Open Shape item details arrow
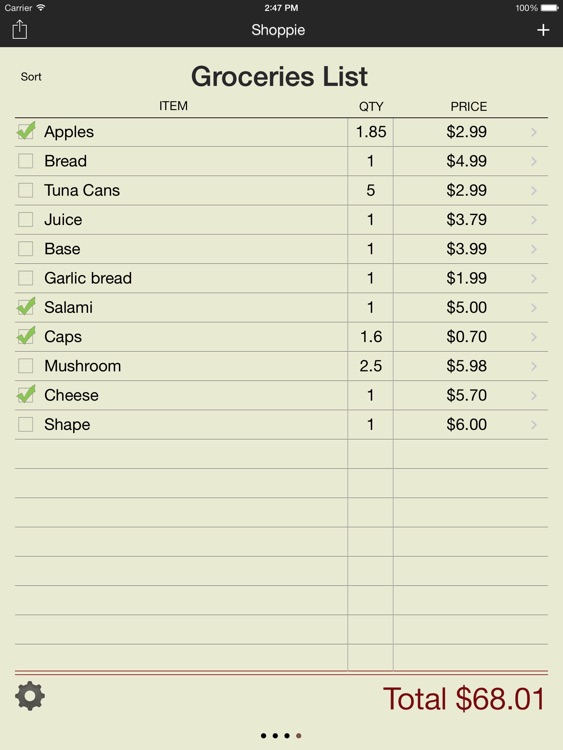This screenshot has height=750, width=563. pos(534,425)
